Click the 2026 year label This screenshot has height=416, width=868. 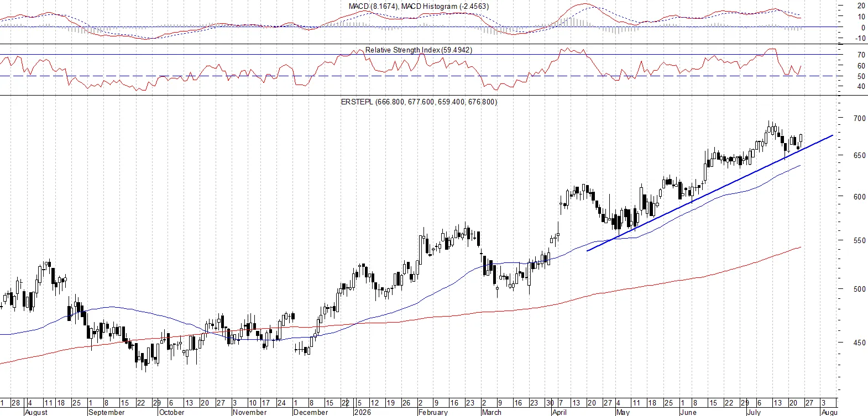click(363, 412)
